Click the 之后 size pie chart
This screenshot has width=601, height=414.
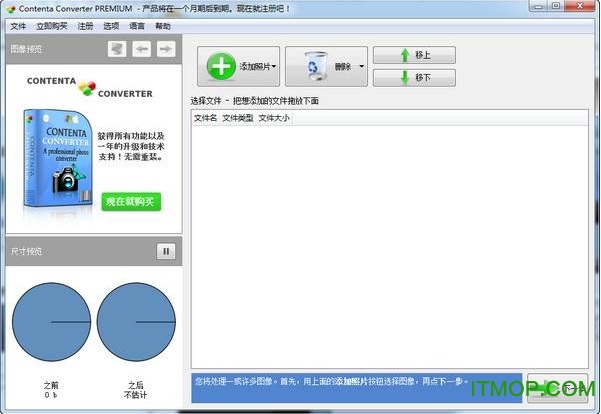pyautogui.click(x=136, y=322)
